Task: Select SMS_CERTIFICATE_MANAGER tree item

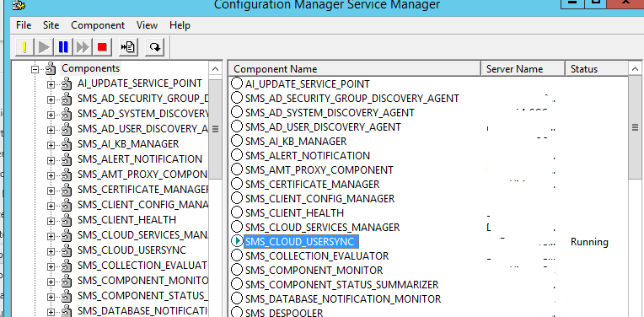Action: coord(142,190)
